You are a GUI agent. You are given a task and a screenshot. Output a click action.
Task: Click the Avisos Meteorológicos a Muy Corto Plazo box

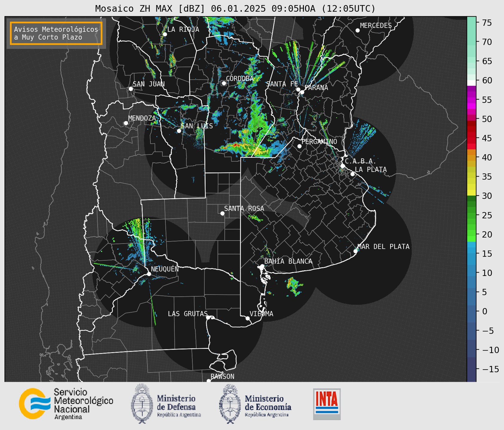(56, 33)
